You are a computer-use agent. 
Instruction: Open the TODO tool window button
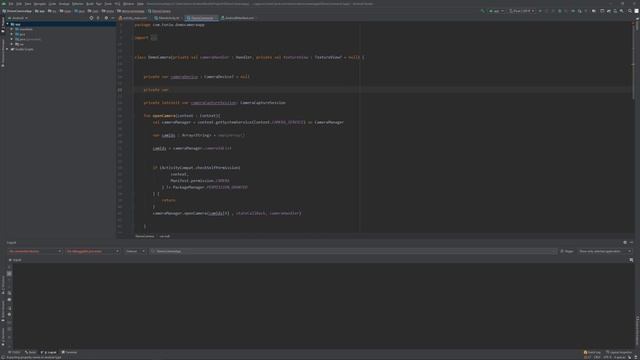pos(15,352)
